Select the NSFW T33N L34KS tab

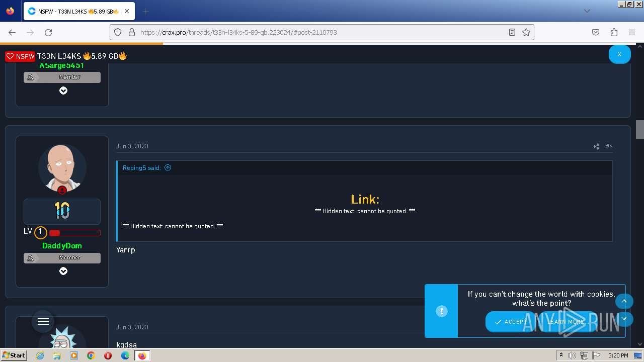coord(78,11)
